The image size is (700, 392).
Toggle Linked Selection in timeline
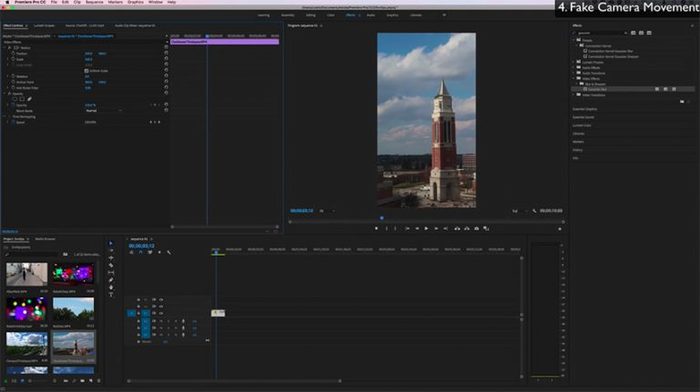150,252
